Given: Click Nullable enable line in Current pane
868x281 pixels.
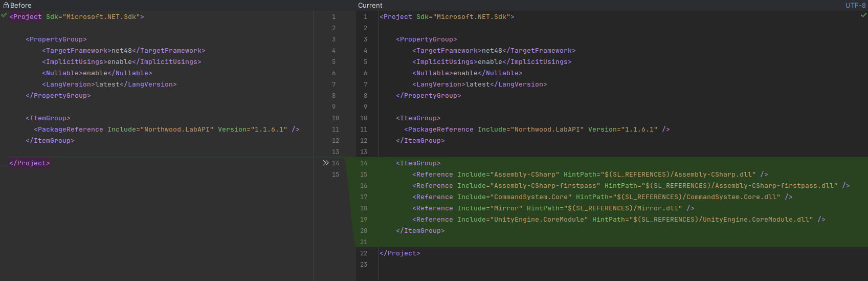Looking at the screenshot, I should pos(468,73).
